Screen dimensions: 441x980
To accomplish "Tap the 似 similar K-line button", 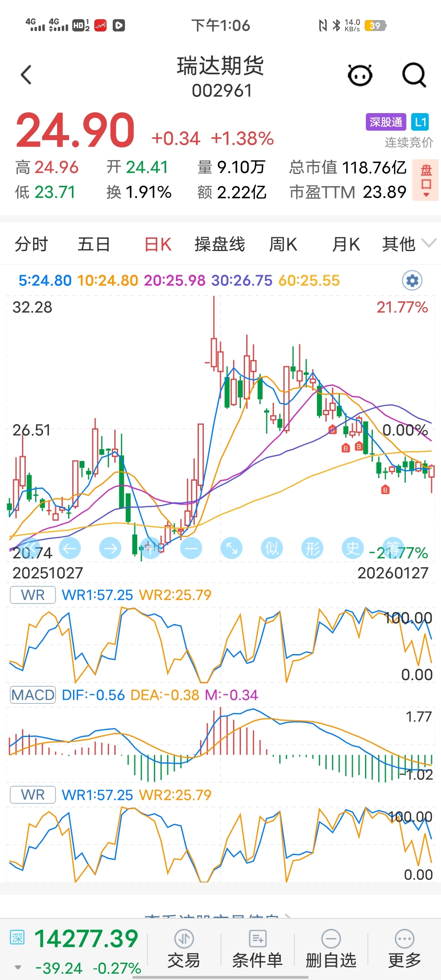I will pyautogui.click(x=272, y=548).
